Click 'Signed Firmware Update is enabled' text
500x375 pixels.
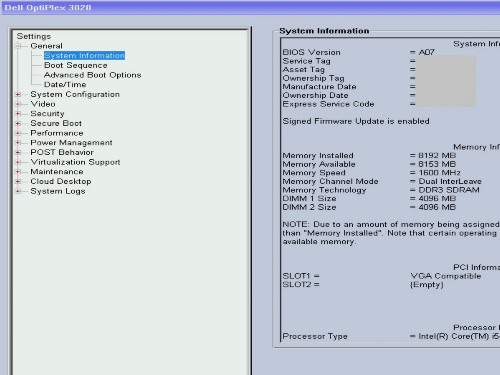356,121
